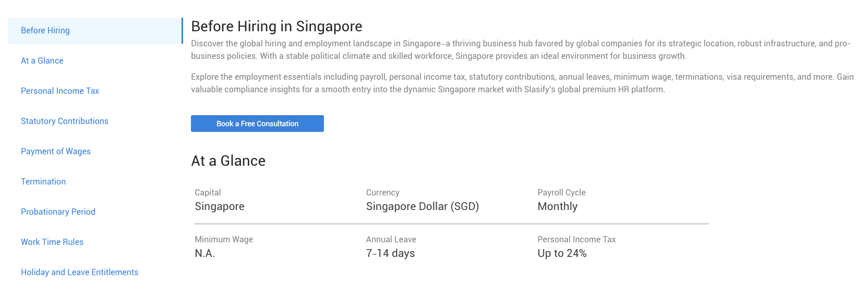Navigate to the Termination section
This screenshot has width=868, height=284.
(x=43, y=182)
